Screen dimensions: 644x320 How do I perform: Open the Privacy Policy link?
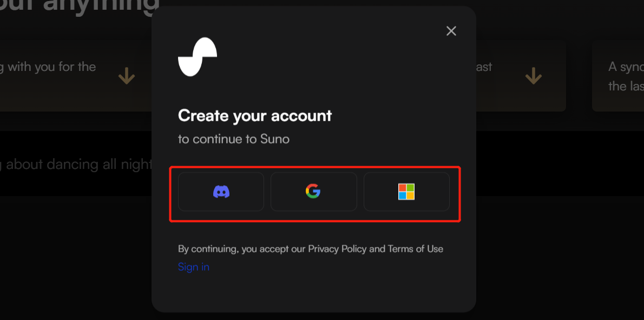tap(338, 249)
